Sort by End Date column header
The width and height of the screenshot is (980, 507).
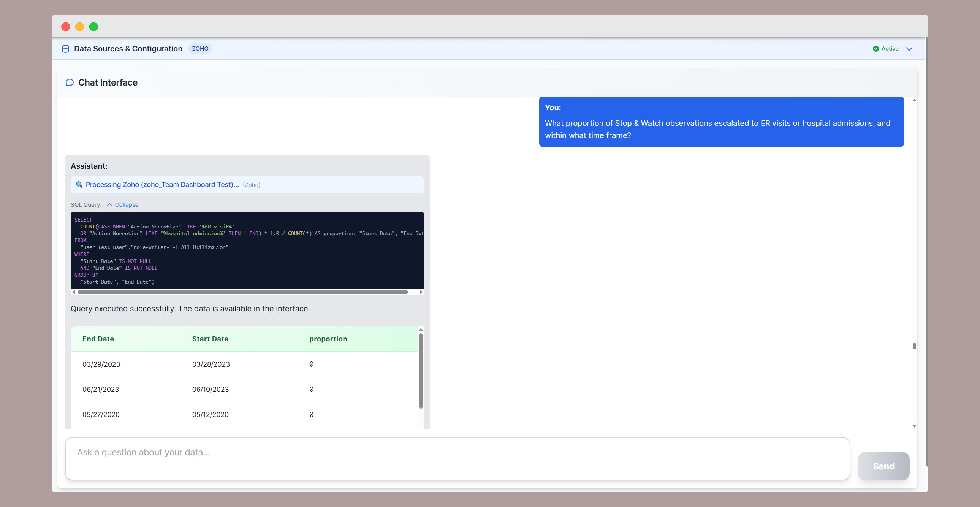[x=98, y=339]
